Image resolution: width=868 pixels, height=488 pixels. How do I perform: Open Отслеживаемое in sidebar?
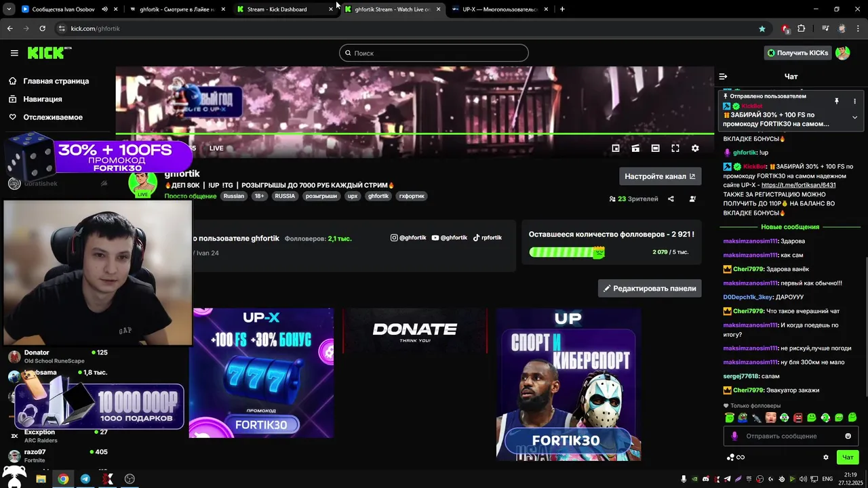tap(45, 117)
